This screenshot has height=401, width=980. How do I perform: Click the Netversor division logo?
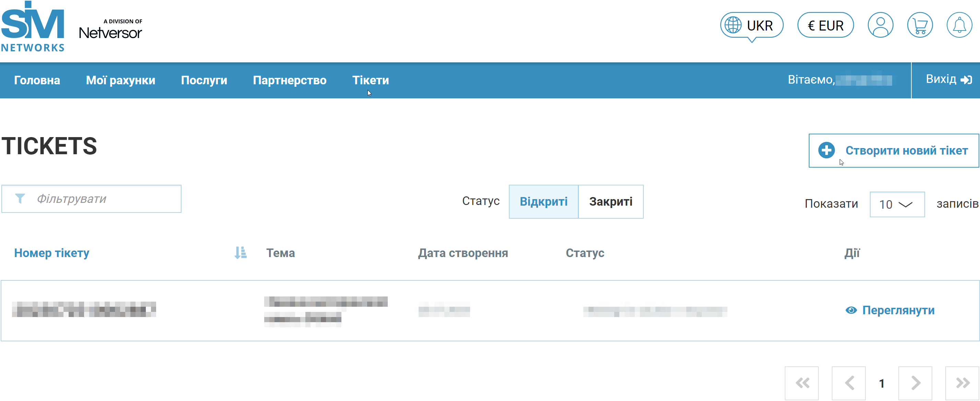(111, 29)
